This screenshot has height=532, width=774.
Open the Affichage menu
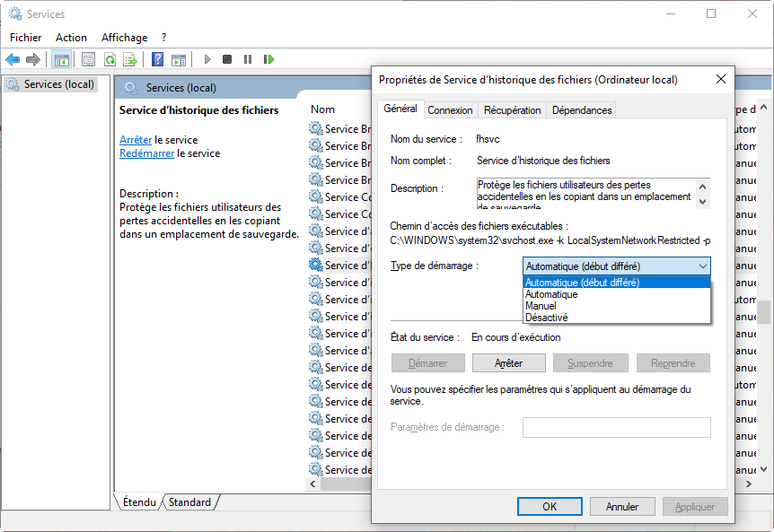point(125,38)
